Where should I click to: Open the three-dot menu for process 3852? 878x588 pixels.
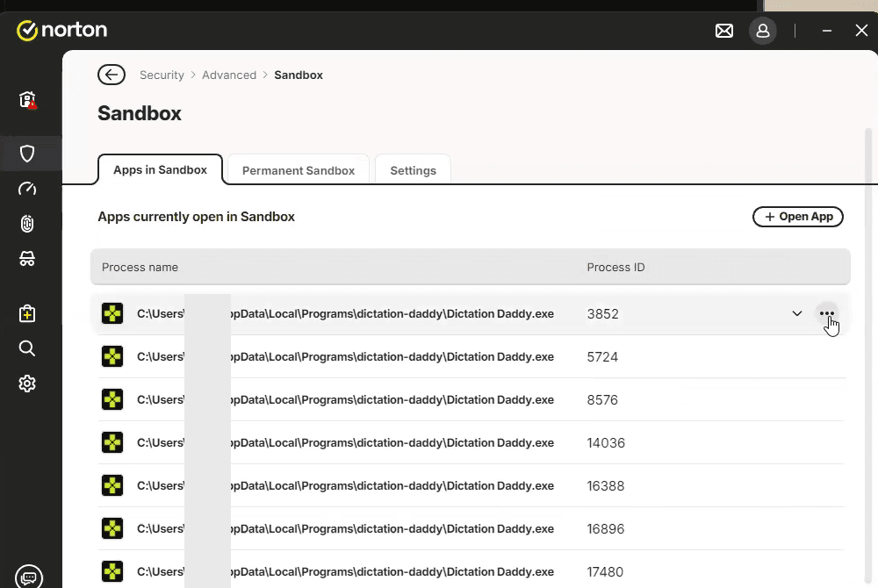coord(826,313)
